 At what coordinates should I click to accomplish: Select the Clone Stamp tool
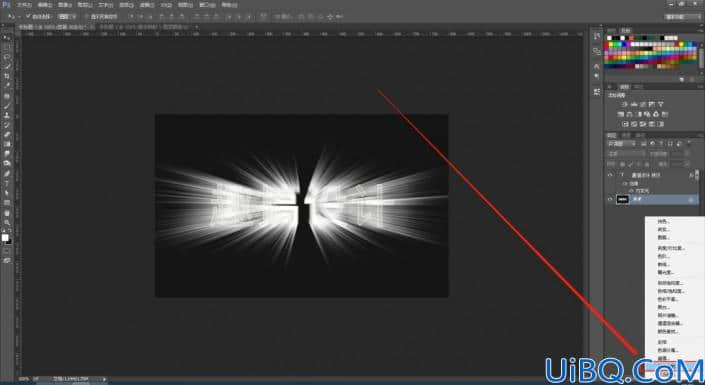tap(6, 115)
